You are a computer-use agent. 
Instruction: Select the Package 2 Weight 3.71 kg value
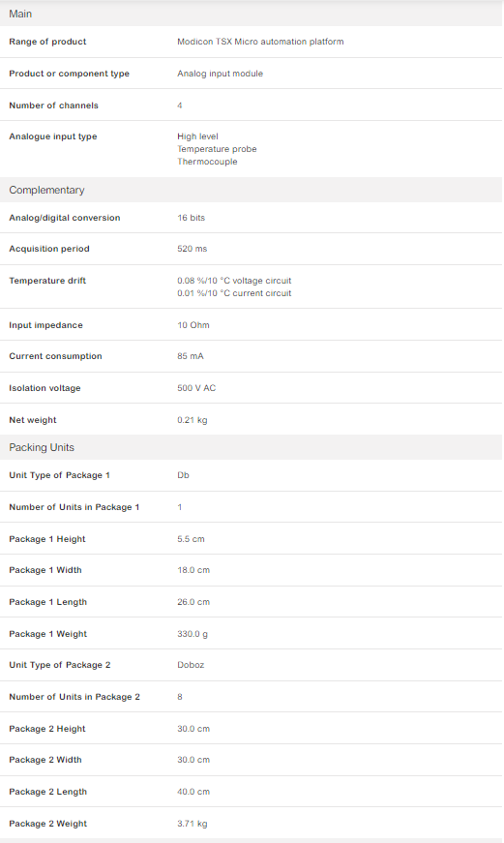193,824
